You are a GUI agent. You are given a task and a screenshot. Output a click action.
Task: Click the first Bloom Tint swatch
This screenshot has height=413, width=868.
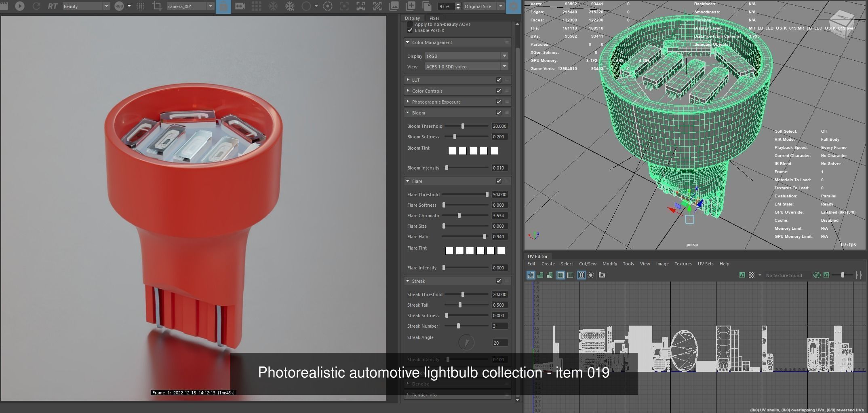point(452,151)
